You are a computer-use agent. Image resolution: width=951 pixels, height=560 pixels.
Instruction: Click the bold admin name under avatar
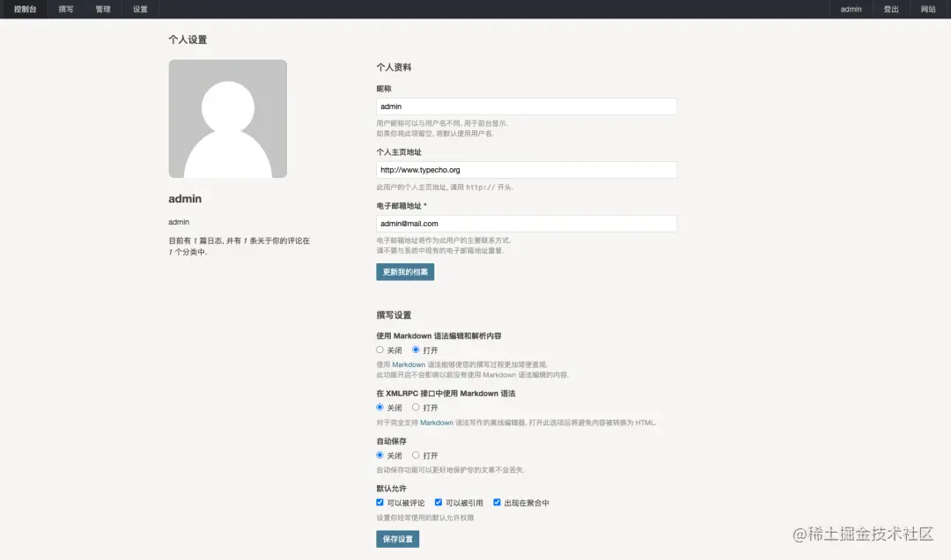click(185, 198)
